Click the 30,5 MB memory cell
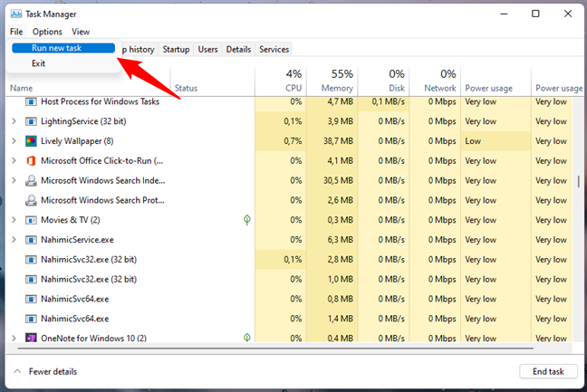This screenshot has width=587, height=392. point(332,180)
